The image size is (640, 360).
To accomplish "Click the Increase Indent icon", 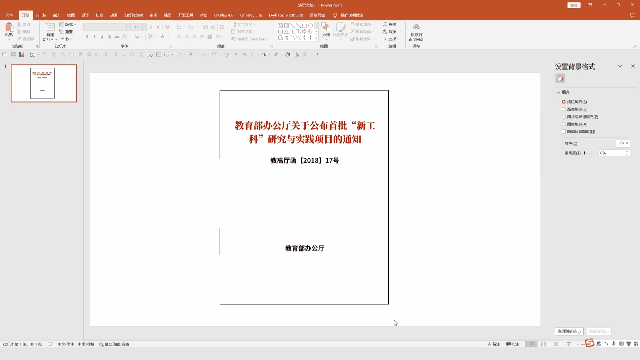I will pos(213,27).
